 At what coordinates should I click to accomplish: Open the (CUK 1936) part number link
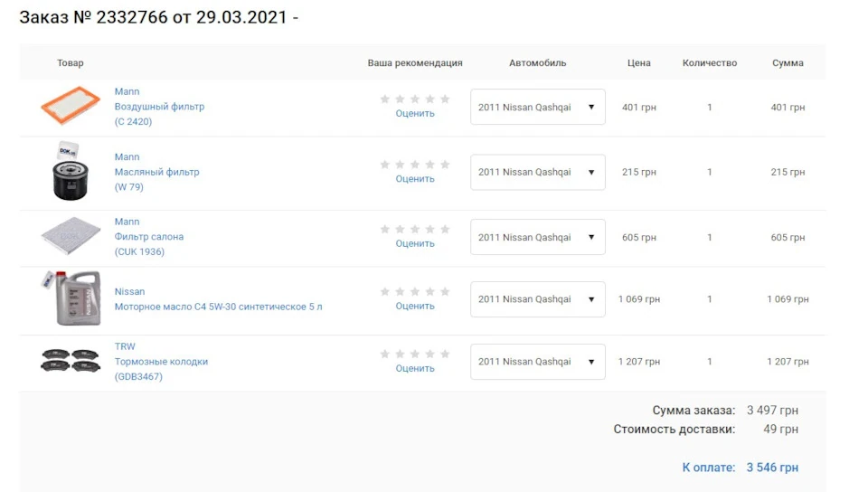pyautogui.click(x=139, y=251)
